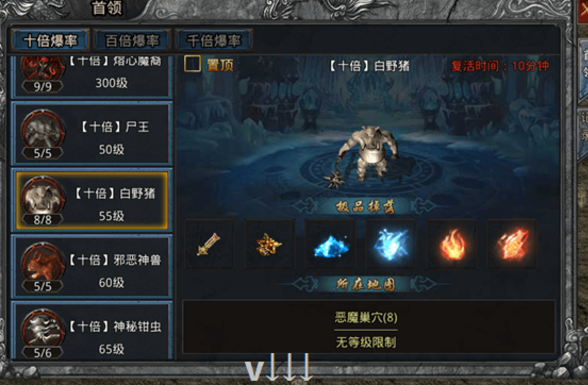Toggle the 置顶 checkbox

click(x=193, y=64)
